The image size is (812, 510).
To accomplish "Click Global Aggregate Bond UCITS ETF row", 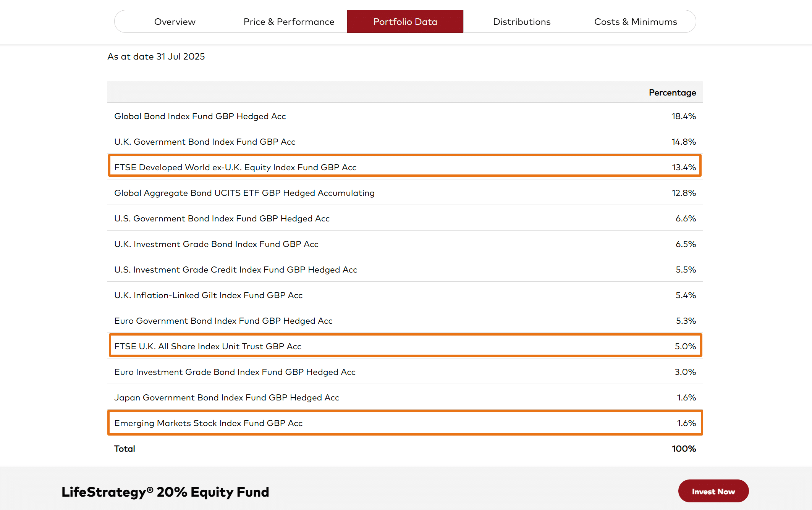I will [405, 193].
